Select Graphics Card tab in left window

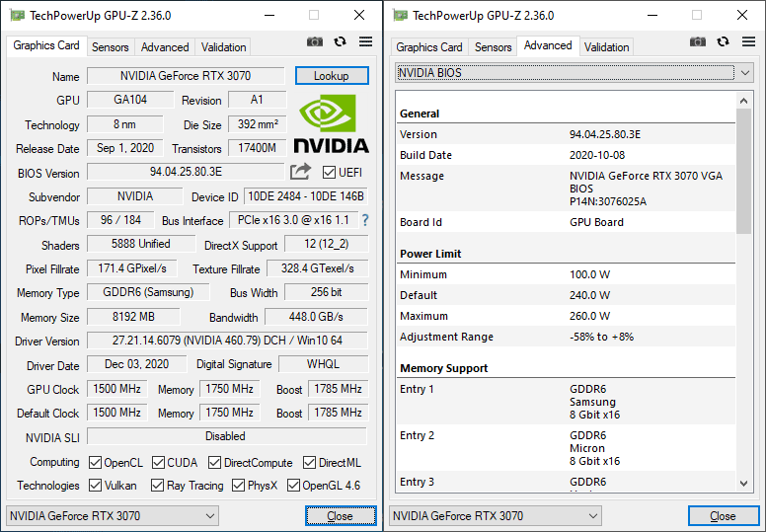click(x=46, y=46)
